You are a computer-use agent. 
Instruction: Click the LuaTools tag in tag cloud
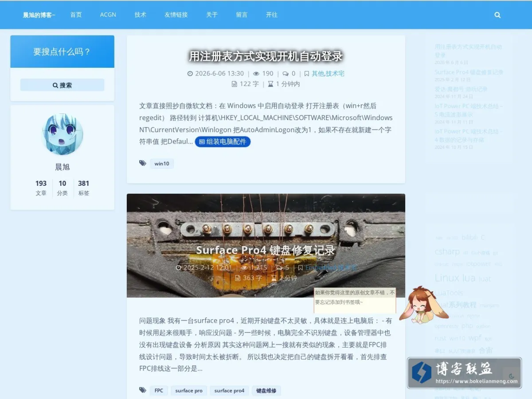pos(449,293)
